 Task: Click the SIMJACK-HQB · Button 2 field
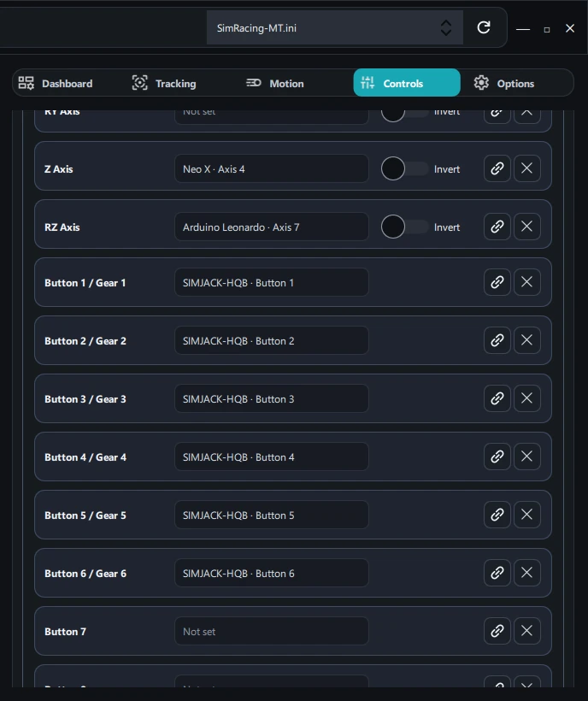[x=272, y=340]
